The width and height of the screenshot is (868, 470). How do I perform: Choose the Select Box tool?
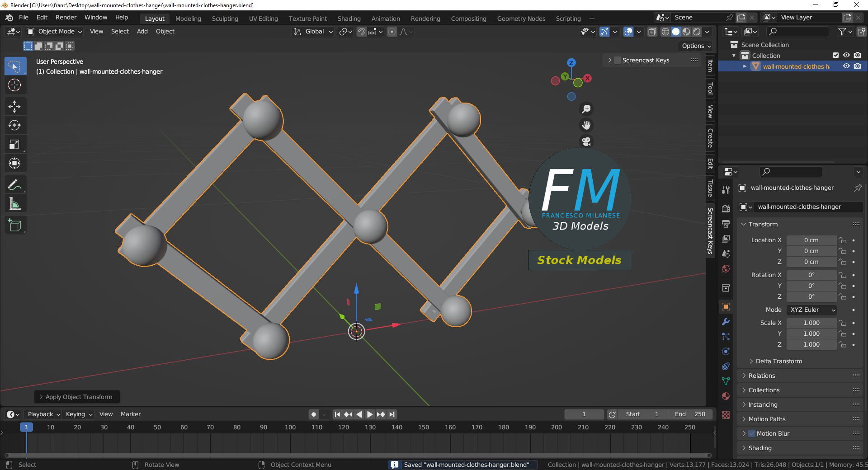(14, 66)
